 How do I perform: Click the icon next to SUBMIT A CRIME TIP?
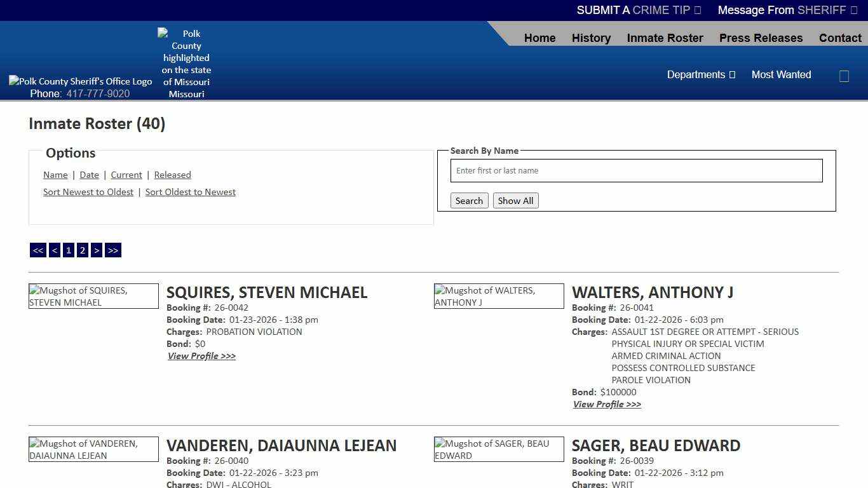(696, 10)
